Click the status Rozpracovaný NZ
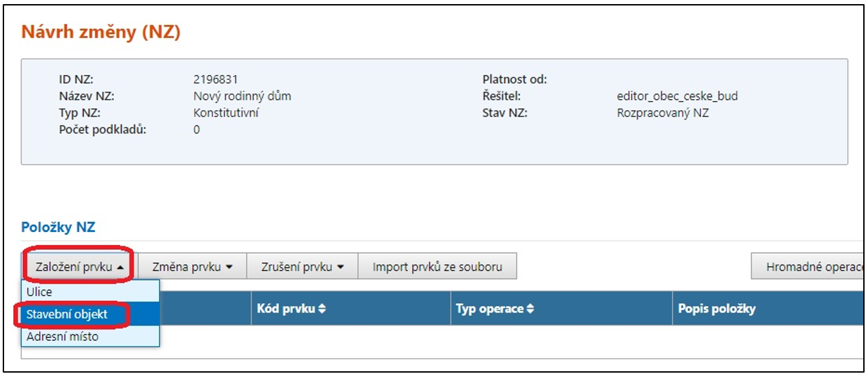The width and height of the screenshot is (868, 374). 663,113
